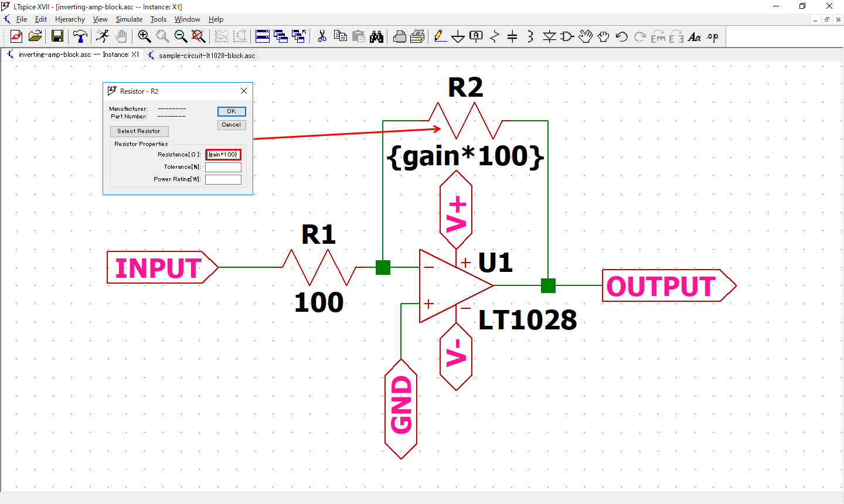Click the Mirror toolbar icon
The height and width of the screenshot is (504, 844).
(x=676, y=36)
